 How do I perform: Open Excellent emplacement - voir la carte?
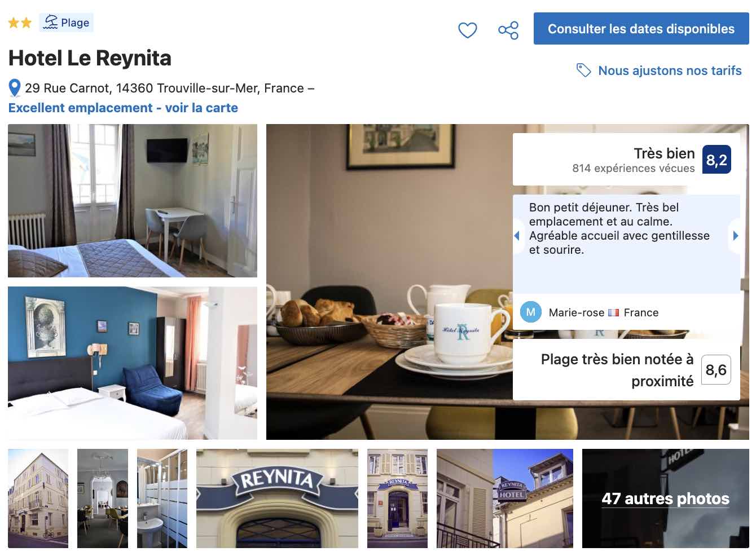tap(123, 108)
